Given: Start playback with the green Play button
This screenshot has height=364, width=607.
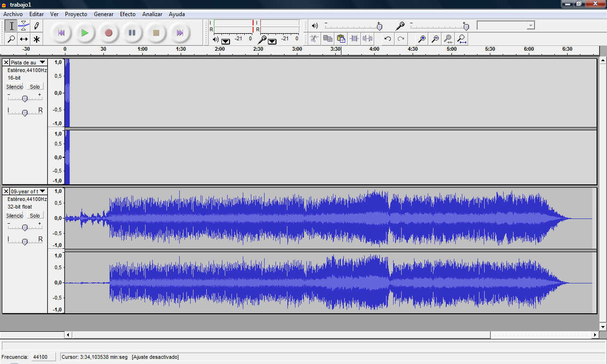Looking at the screenshot, I should (x=85, y=33).
